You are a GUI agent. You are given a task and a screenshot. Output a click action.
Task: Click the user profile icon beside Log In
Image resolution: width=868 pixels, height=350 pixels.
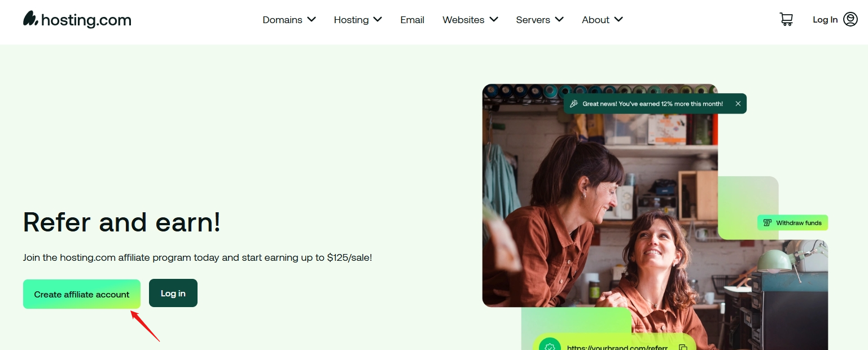(x=851, y=19)
